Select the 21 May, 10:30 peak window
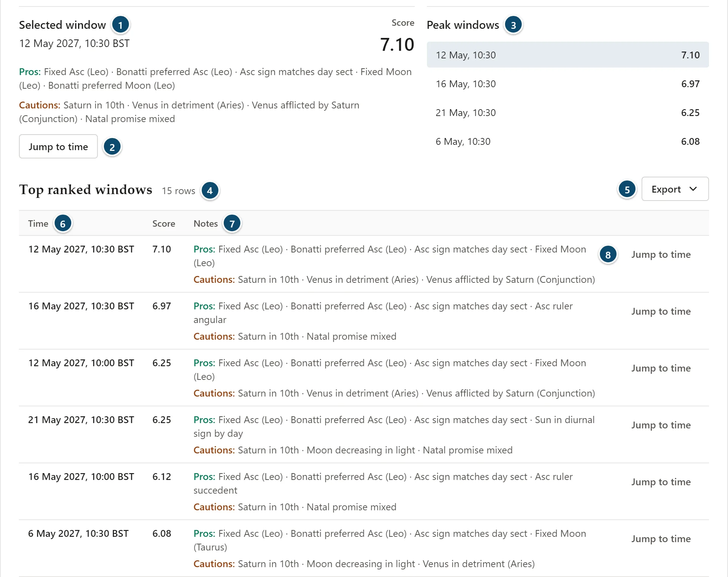The image size is (728, 577). 568,113
